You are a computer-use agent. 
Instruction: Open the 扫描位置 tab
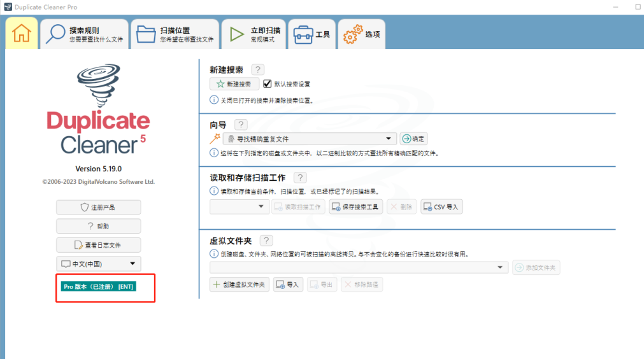click(x=175, y=34)
